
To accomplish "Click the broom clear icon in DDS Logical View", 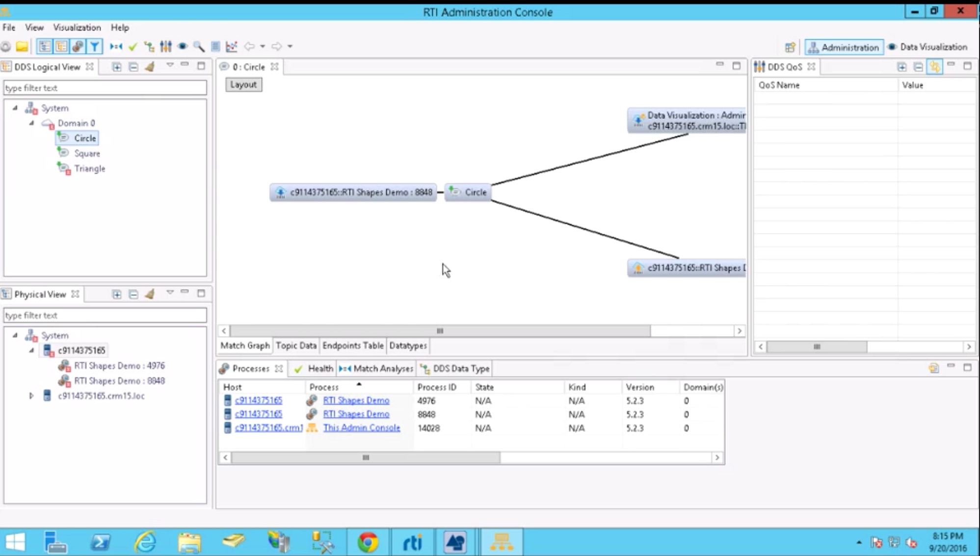I will pos(150,67).
